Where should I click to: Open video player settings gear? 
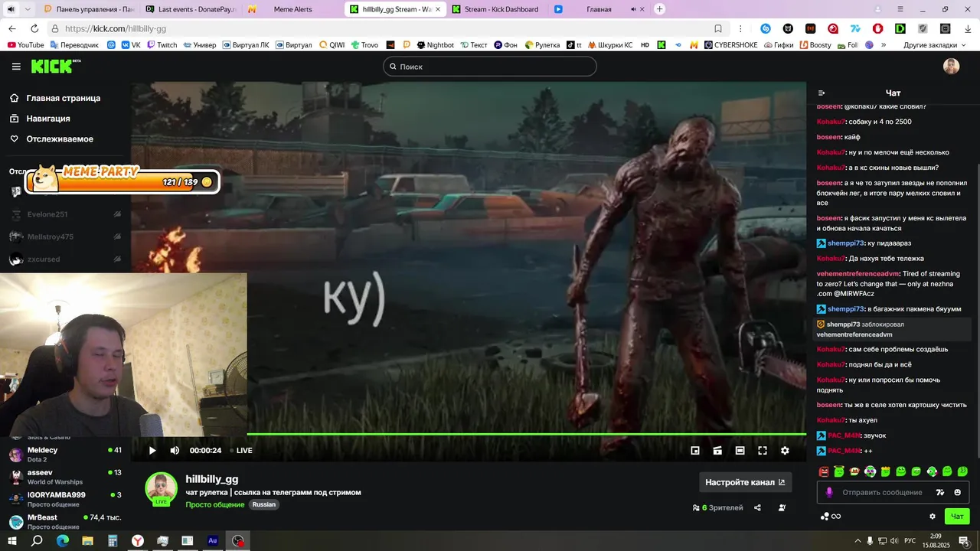(785, 451)
